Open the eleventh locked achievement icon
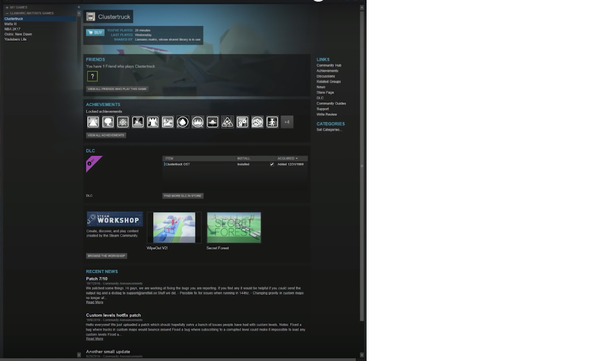590x361 pixels. 242,122
